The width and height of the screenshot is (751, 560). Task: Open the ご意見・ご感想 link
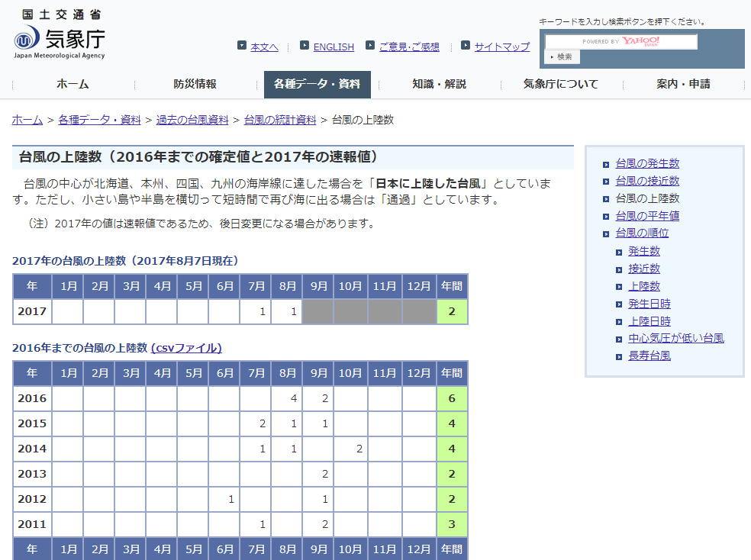point(409,47)
